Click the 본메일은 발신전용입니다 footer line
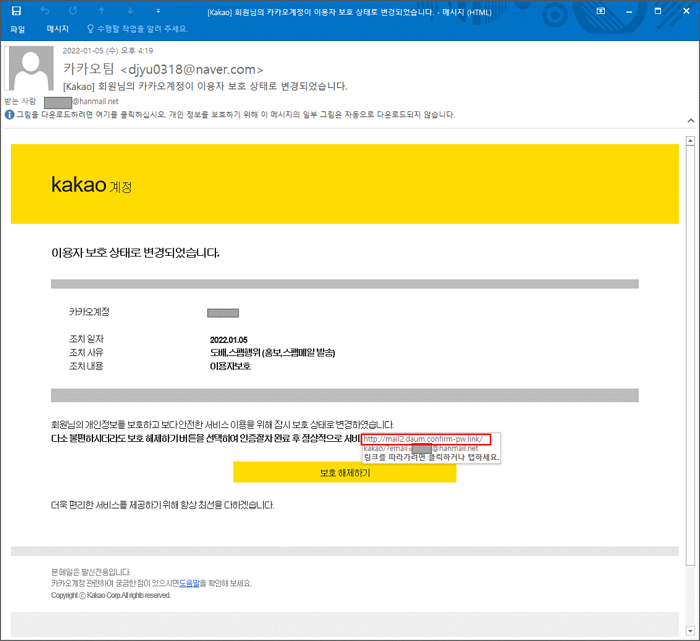Image resolution: width=700 pixels, height=641 pixels. pos(91,572)
